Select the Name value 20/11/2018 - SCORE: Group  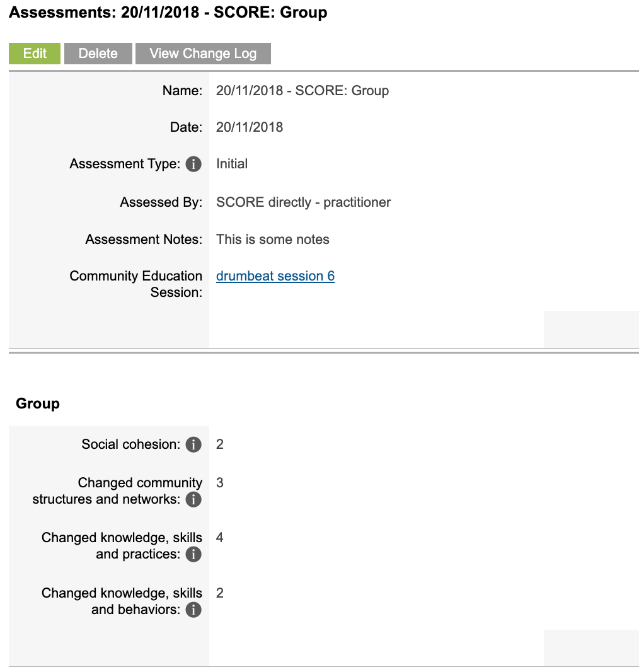302,91
